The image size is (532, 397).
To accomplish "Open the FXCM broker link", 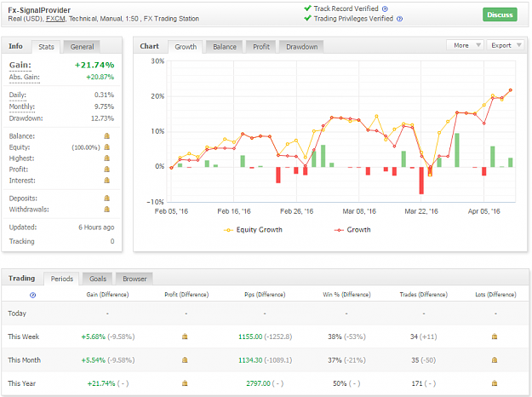I will [x=55, y=19].
